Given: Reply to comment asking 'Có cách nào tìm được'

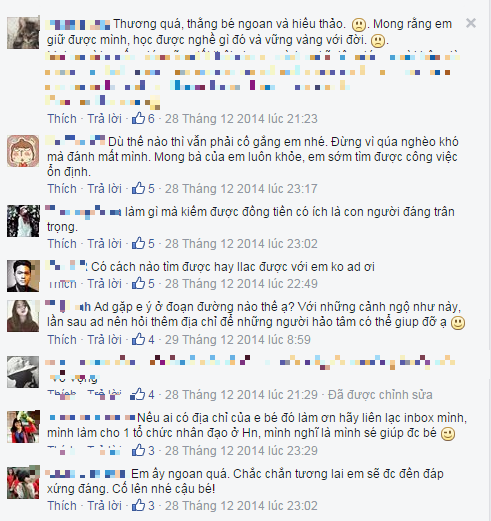Looking at the screenshot, I should point(104,284).
